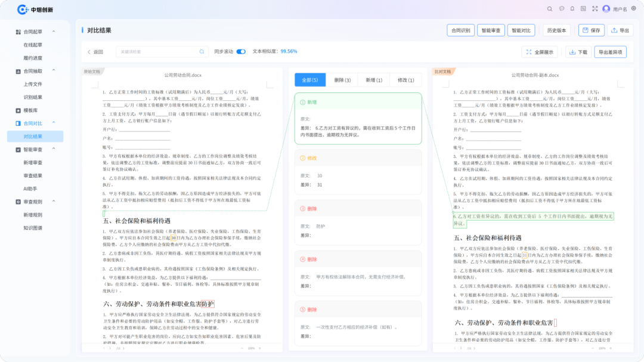Select the 新增 (1) tab
This screenshot has height=362, width=644.
coord(374,80)
